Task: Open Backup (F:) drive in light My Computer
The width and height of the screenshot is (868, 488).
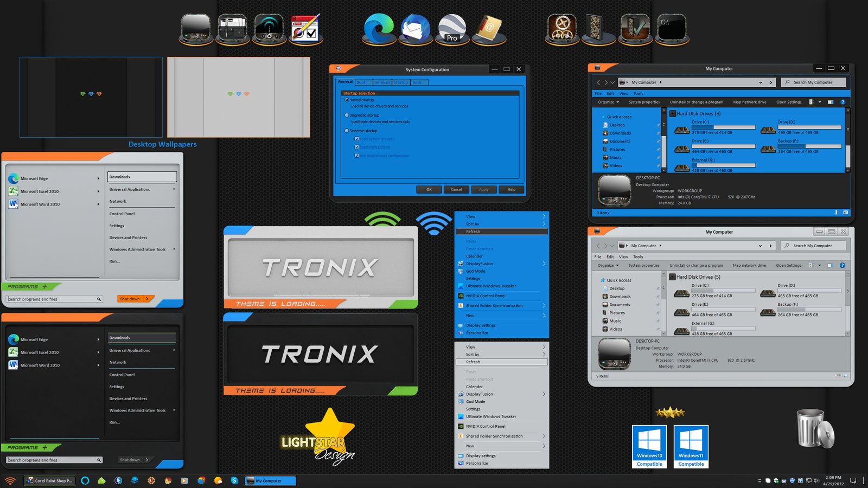Action: [801, 310]
